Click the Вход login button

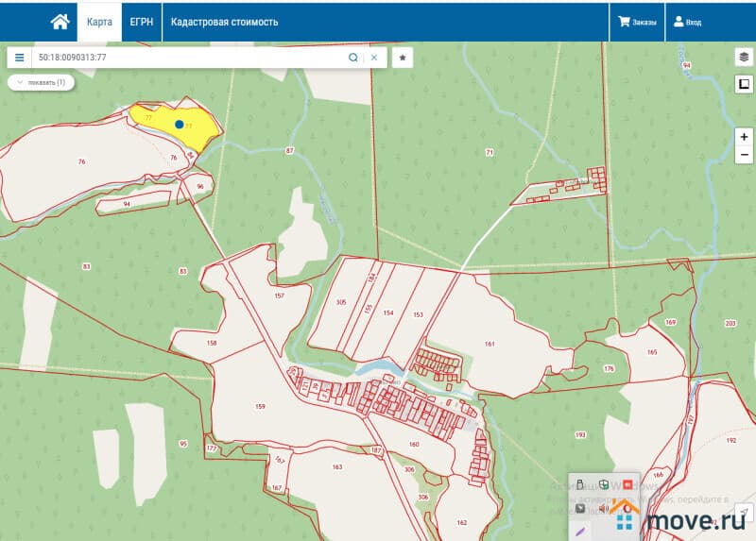[x=687, y=22]
